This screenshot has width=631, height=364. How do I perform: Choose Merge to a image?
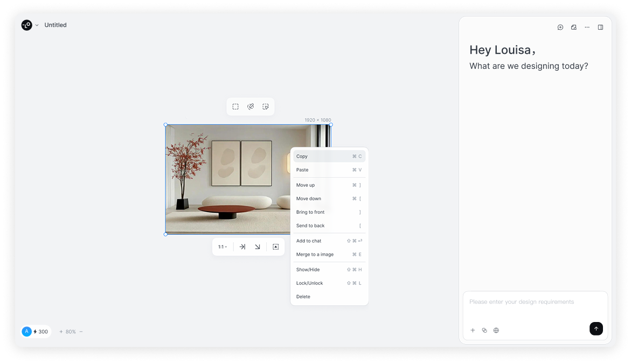pyautogui.click(x=329, y=254)
